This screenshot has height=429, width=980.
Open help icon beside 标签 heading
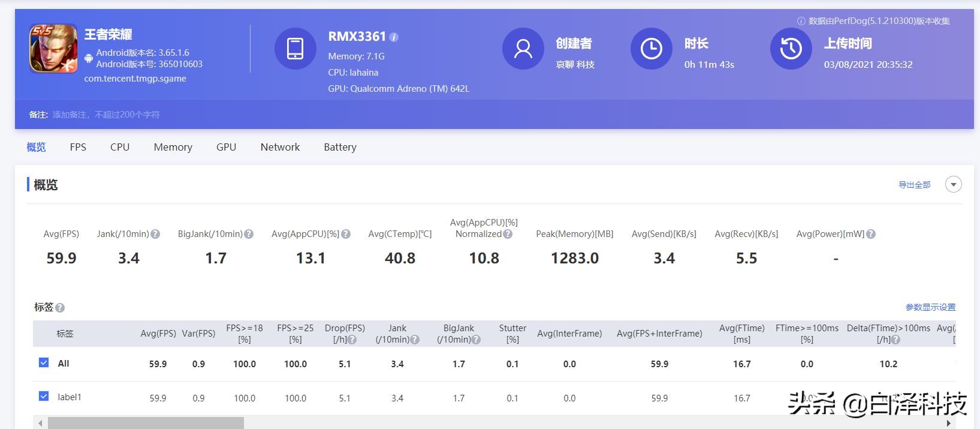[x=60, y=308]
